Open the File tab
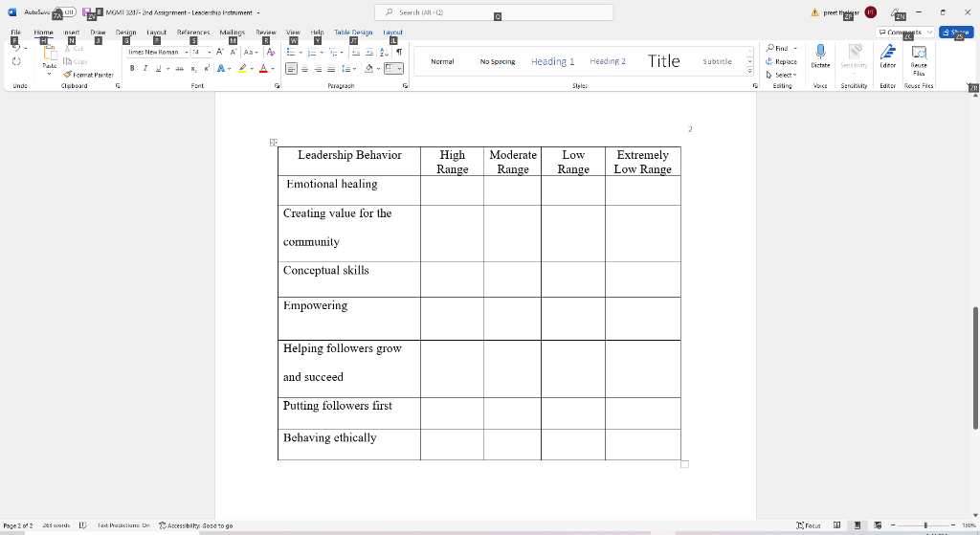The image size is (980, 535). tap(15, 32)
